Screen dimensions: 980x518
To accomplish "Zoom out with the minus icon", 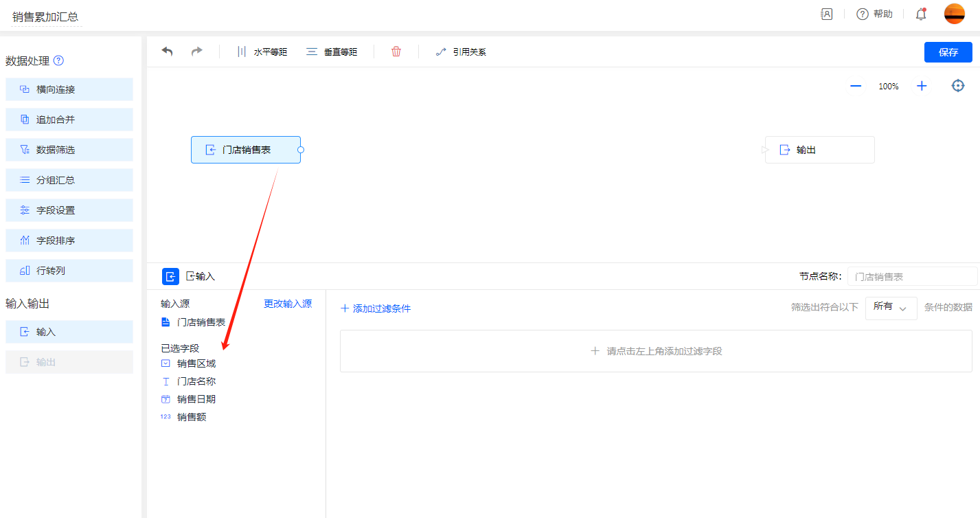I will [856, 86].
